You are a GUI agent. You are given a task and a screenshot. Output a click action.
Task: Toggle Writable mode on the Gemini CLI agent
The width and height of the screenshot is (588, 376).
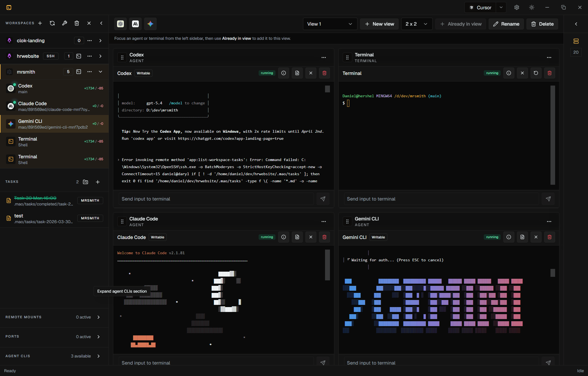[x=378, y=237]
